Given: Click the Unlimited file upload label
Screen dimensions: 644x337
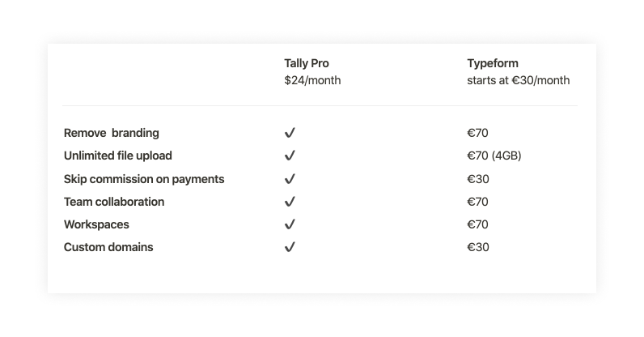Looking at the screenshot, I should point(118,156).
